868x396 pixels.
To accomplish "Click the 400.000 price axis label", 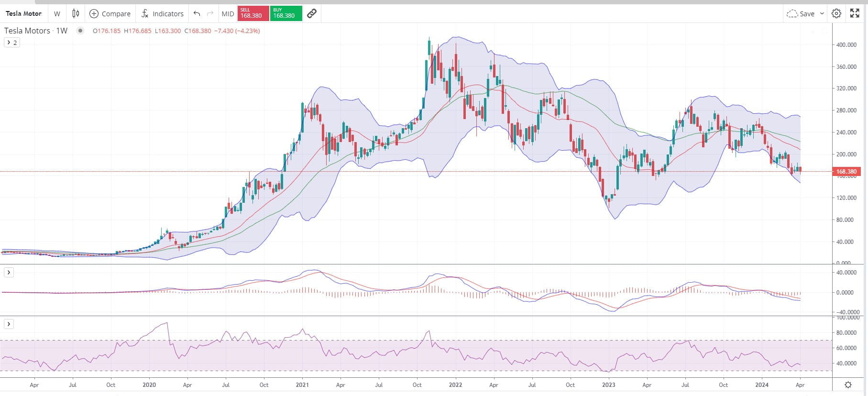I will point(846,45).
